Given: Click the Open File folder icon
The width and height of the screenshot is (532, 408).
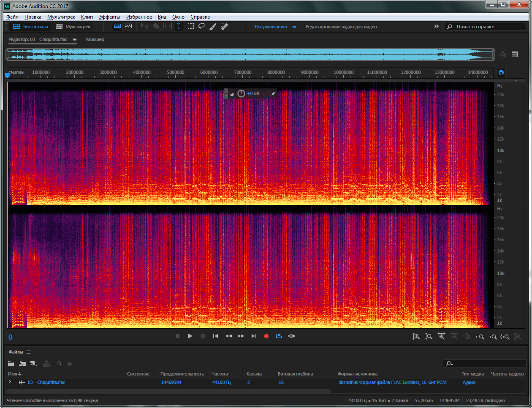Looking at the screenshot, I should coord(11,364).
